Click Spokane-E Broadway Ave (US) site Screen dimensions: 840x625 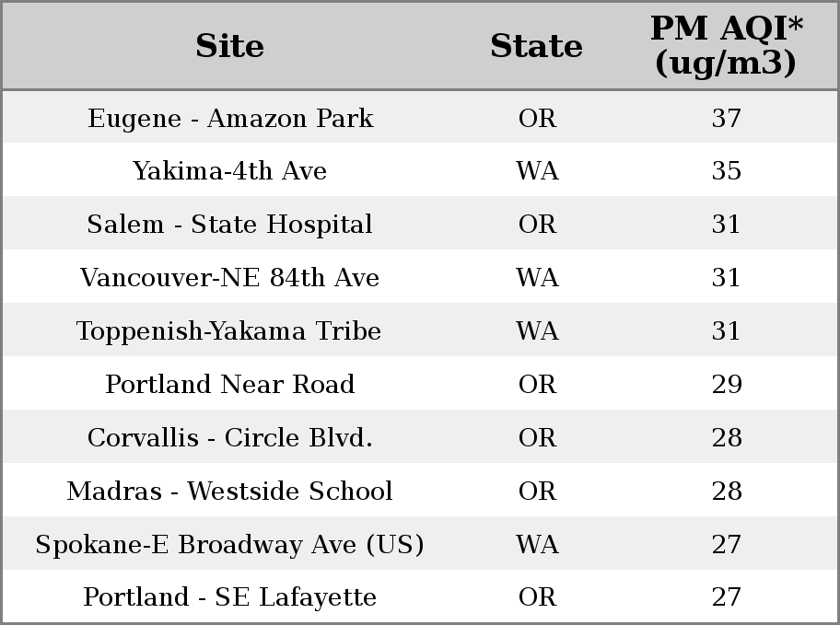(x=230, y=545)
